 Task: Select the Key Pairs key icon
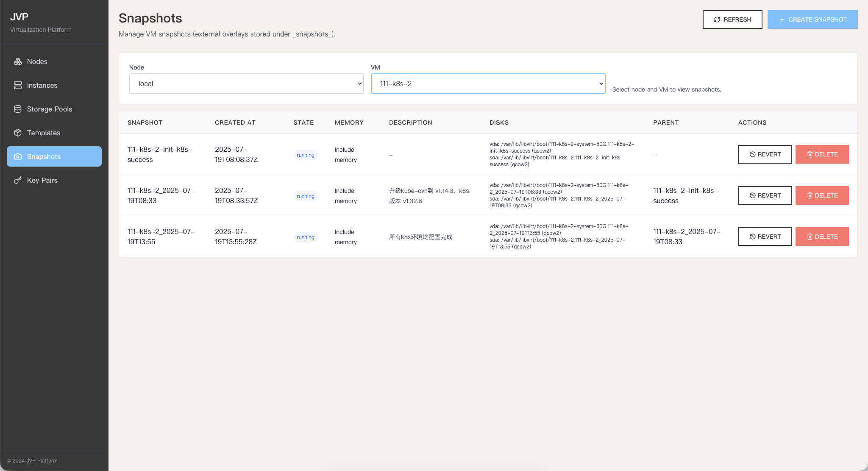18,180
